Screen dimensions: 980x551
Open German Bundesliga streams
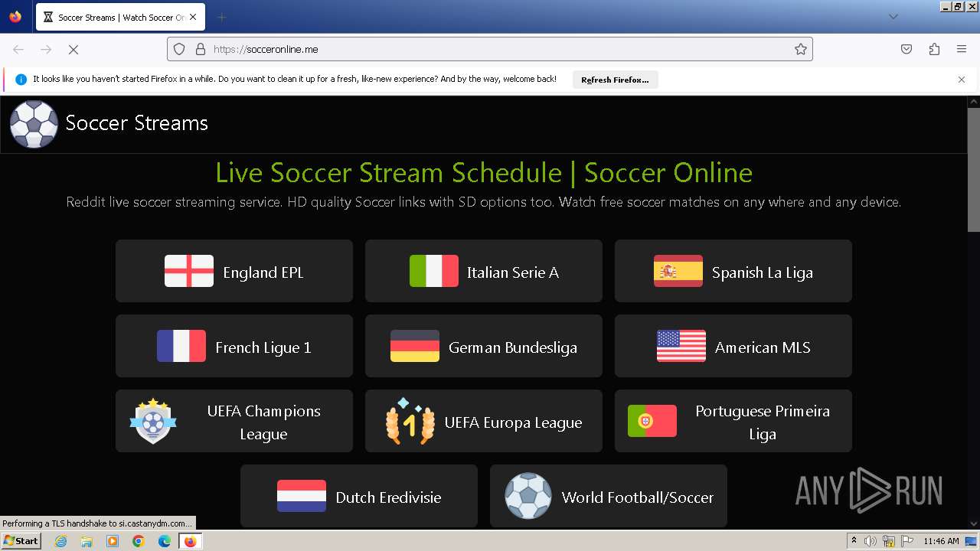pyautogui.click(x=484, y=346)
